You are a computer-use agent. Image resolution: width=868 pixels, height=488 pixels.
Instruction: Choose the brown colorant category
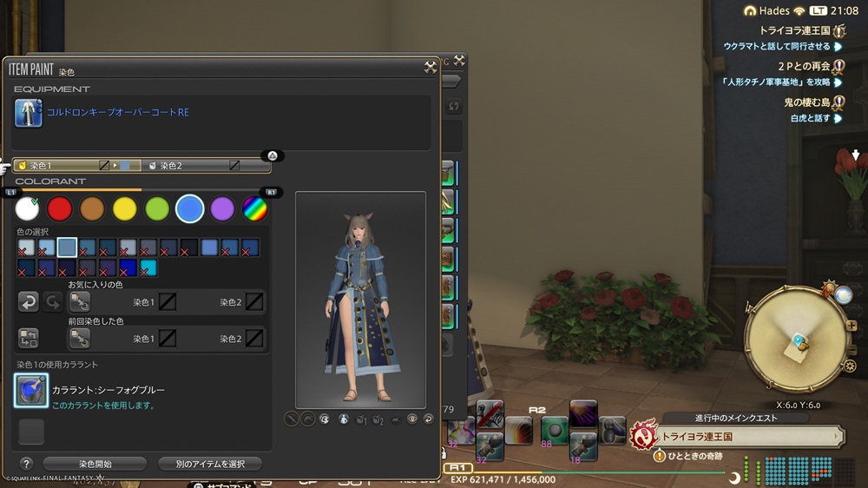pyautogui.click(x=92, y=209)
